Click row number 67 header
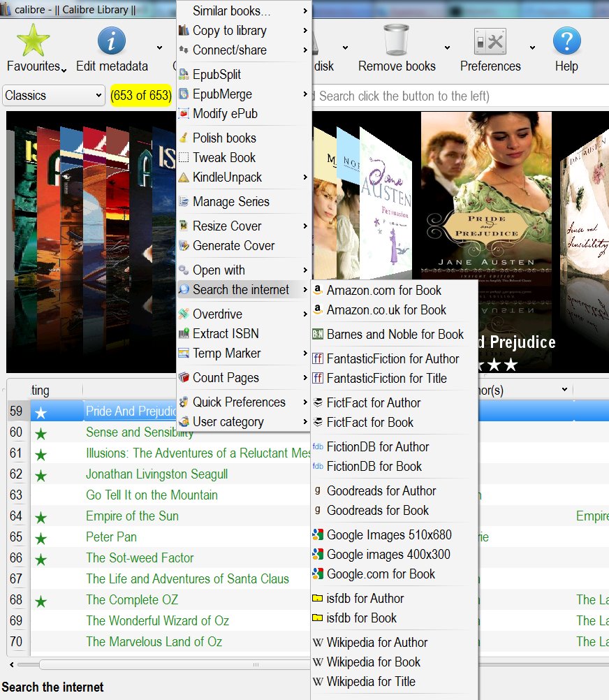The image size is (609, 700). point(16,579)
